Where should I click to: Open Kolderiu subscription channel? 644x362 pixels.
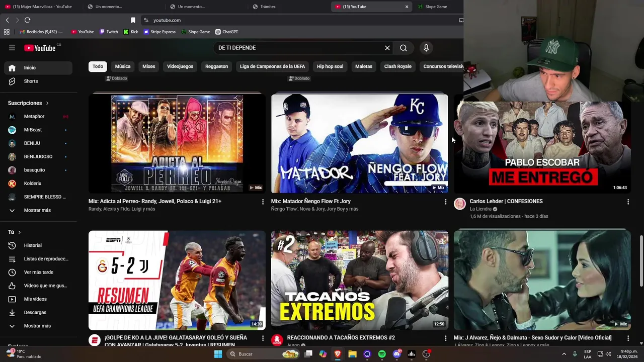(38, 184)
